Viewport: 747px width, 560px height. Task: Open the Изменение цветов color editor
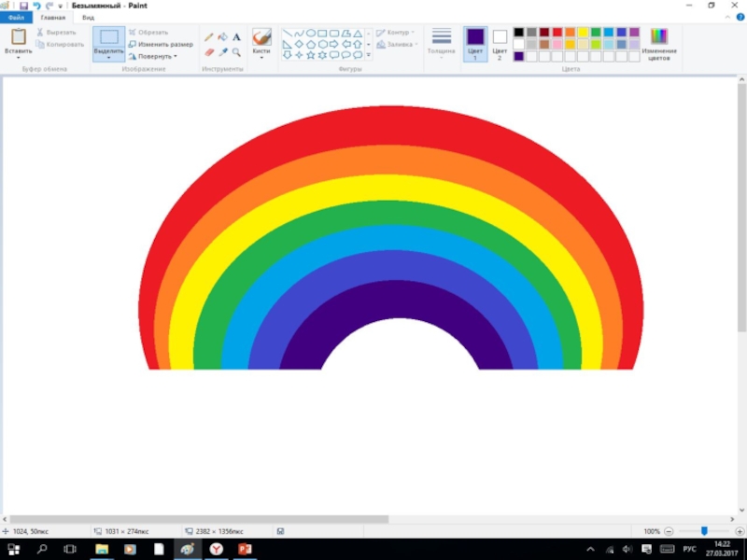(659, 44)
